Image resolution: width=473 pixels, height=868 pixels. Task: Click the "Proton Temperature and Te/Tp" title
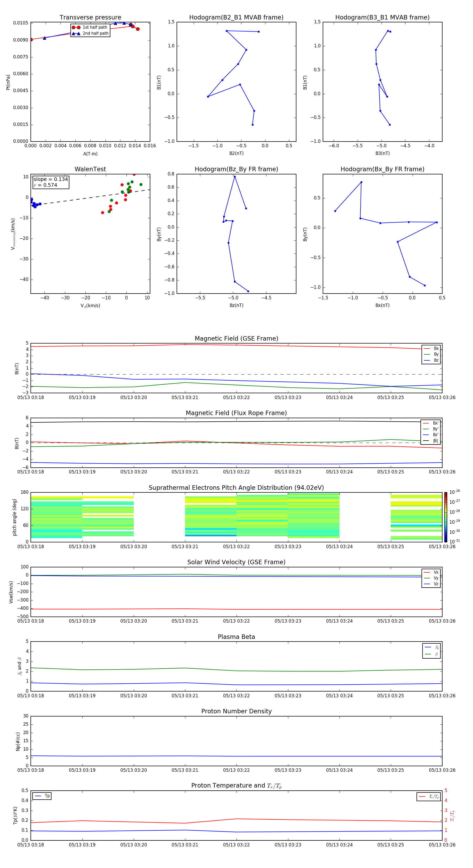(236, 786)
